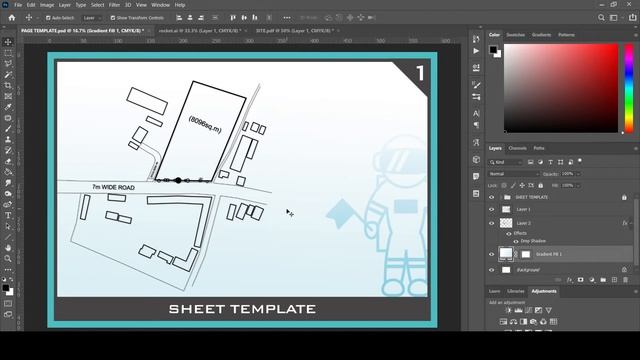Open the Image menu
Image resolution: width=640 pixels, height=360 pixels.
(47, 5)
